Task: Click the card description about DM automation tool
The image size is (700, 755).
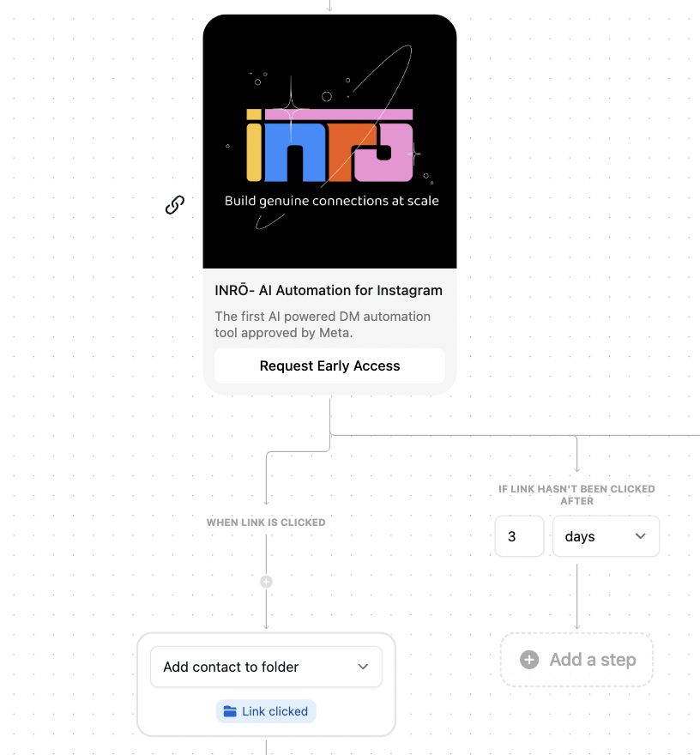Action: (x=323, y=324)
